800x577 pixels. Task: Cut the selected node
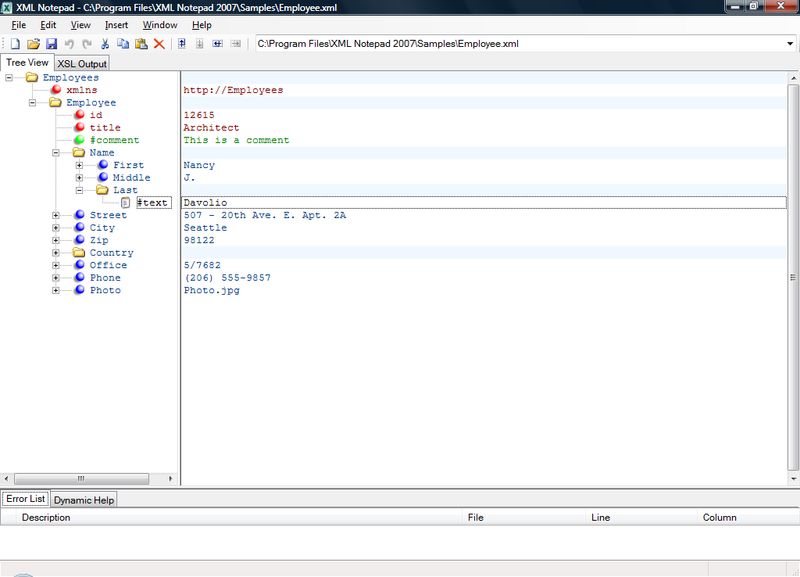(x=103, y=43)
